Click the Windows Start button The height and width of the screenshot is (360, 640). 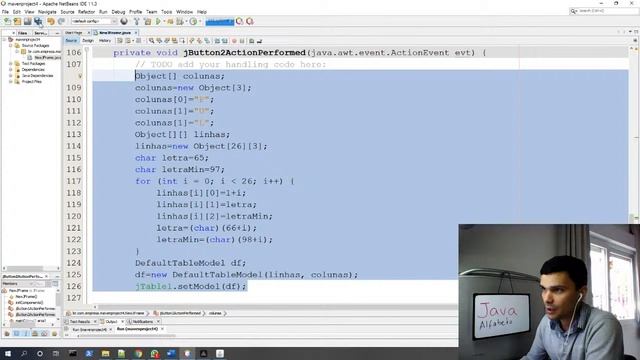click(7, 353)
